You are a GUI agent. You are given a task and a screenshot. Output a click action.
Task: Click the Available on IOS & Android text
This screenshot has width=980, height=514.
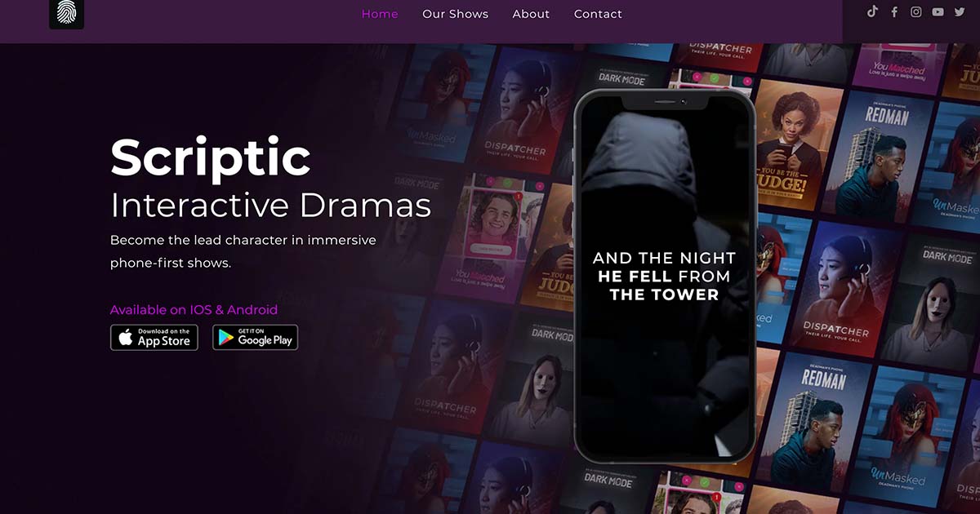pyautogui.click(x=194, y=310)
